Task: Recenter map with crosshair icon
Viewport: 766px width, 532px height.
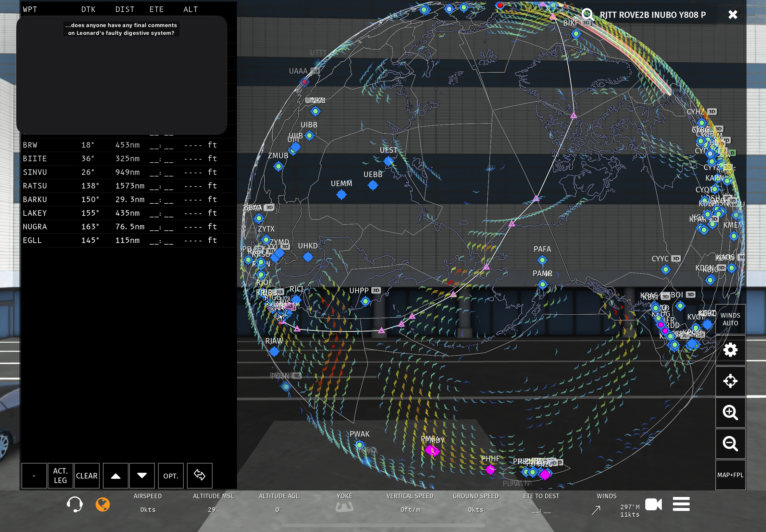Action: [x=730, y=381]
